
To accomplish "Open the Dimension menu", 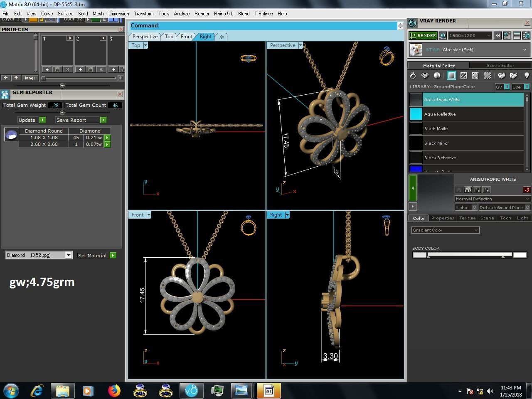I will 118,14.
